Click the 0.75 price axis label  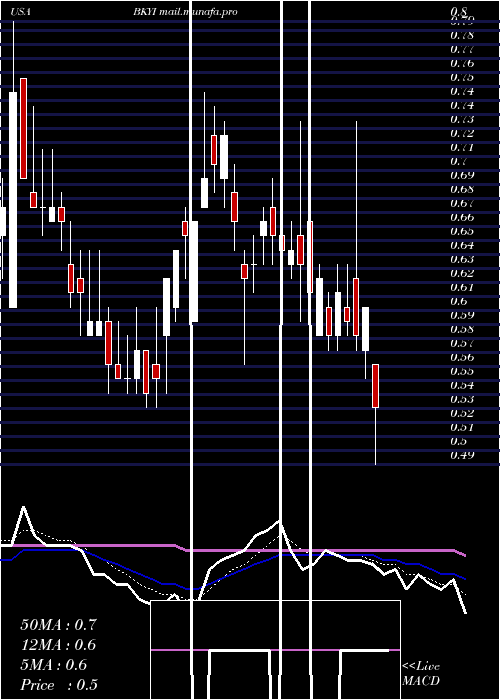(462, 77)
